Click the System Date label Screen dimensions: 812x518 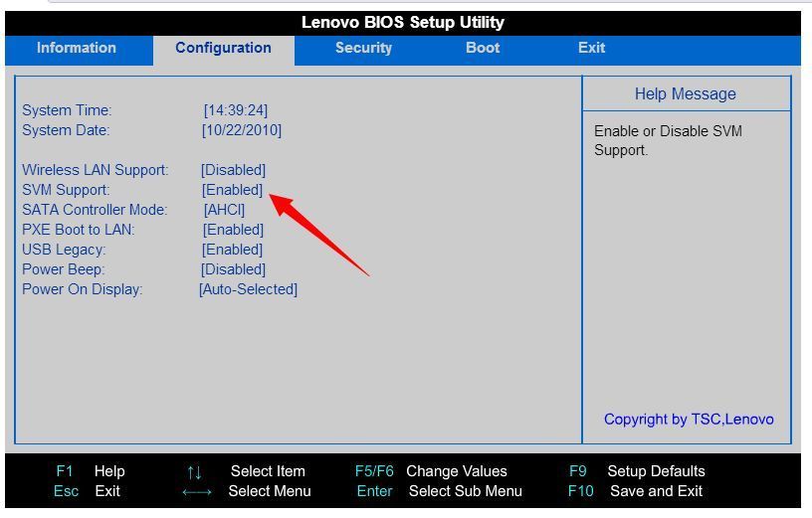66,130
